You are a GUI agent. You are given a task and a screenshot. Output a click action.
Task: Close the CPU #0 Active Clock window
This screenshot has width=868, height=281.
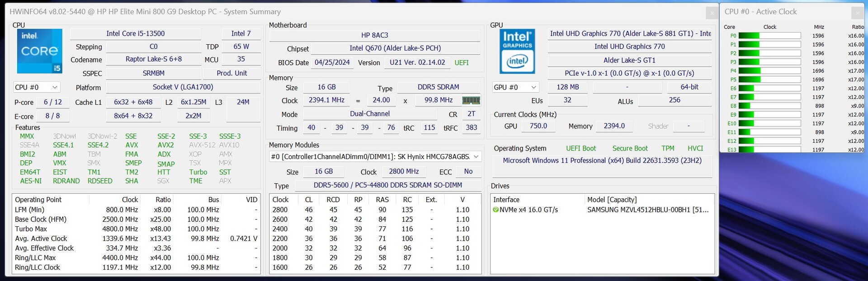[x=857, y=13]
